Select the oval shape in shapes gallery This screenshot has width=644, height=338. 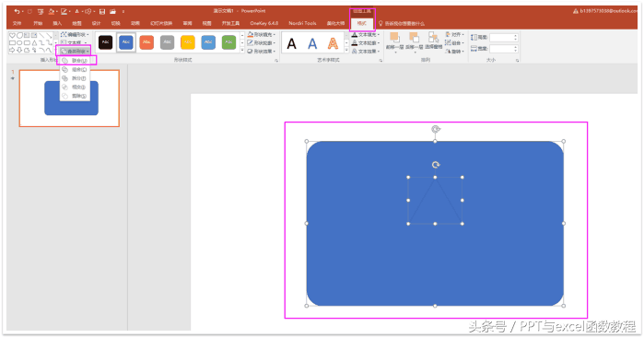pyautogui.click(x=19, y=42)
